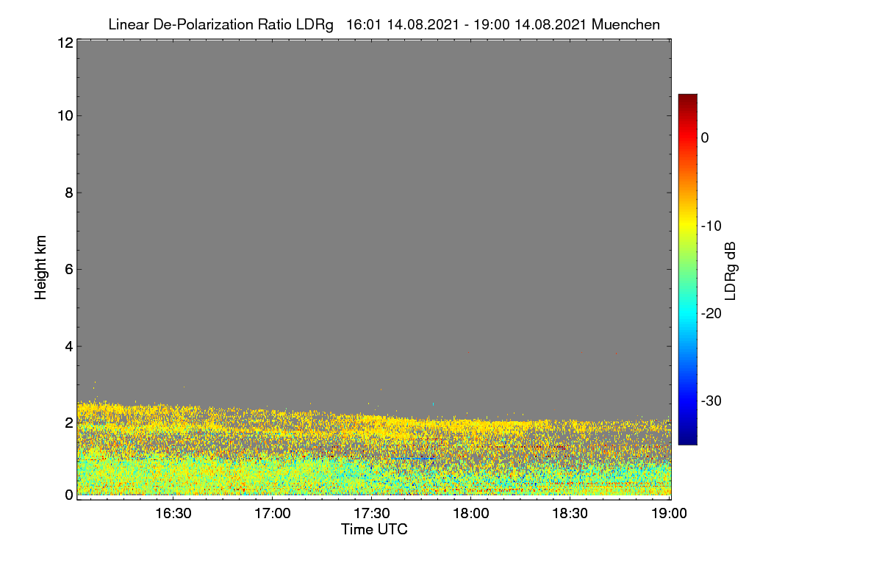Click the 18:00 time axis label

tap(471, 514)
